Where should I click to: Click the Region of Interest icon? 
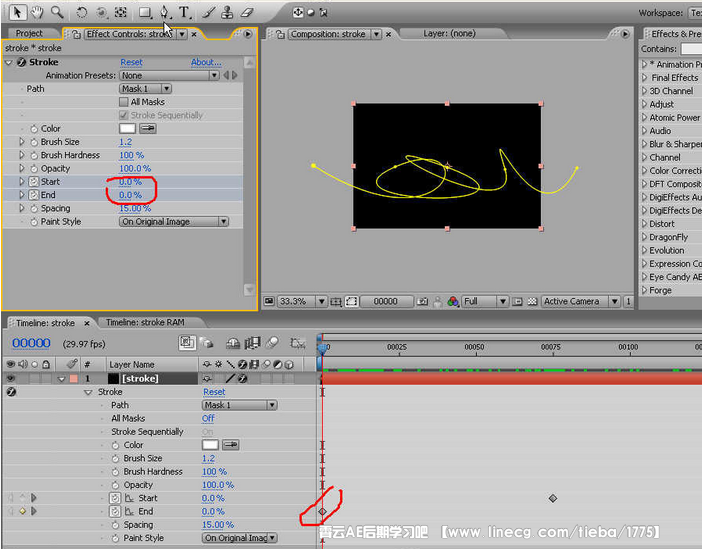(x=351, y=302)
